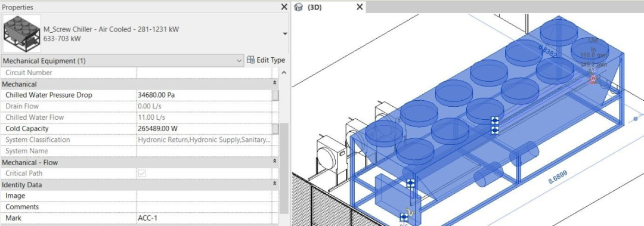This screenshot has width=644, height=226.
Task: Close the Properties palette
Action: (284, 7)
